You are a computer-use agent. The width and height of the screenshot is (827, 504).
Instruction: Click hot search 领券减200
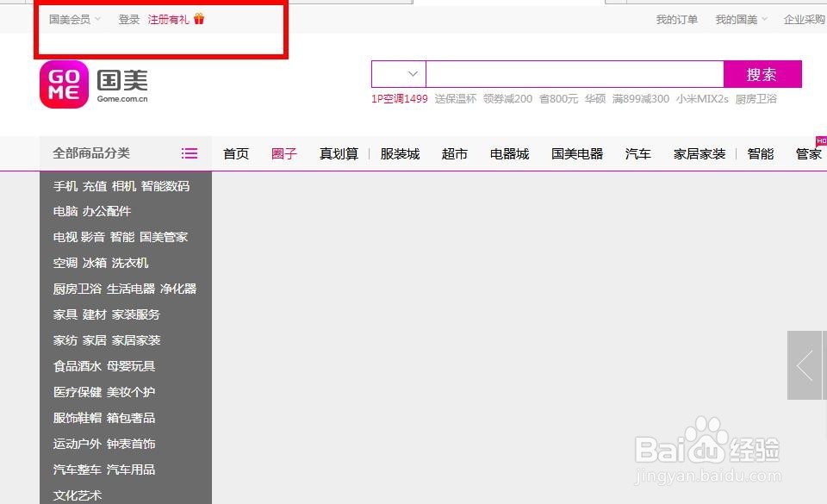coord(508,98)
